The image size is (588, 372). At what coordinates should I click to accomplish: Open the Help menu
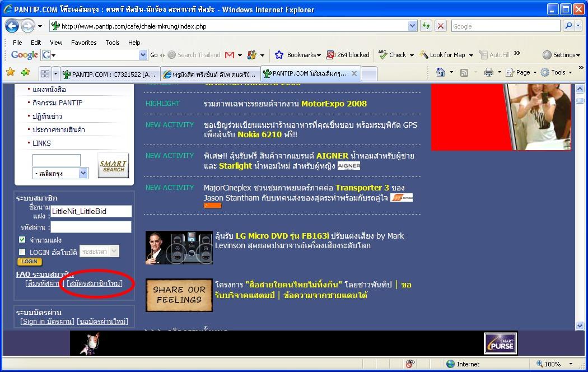[134, 43]
